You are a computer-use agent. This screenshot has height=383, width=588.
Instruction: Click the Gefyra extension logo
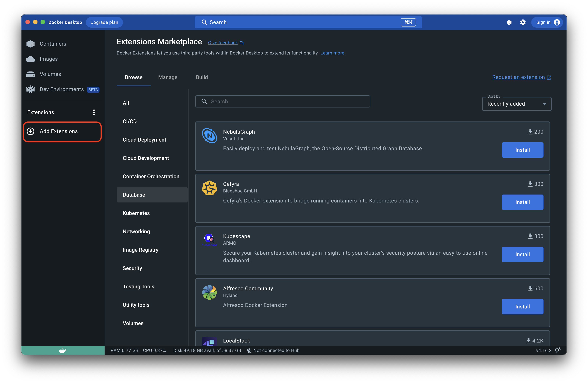209,188
